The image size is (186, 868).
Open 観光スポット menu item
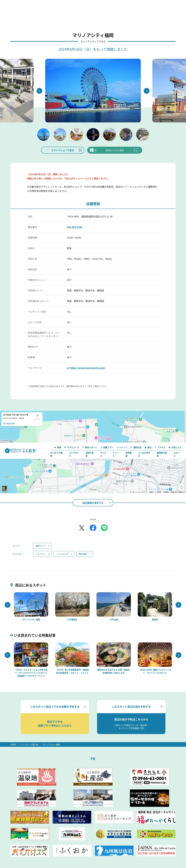coord(90,447)
